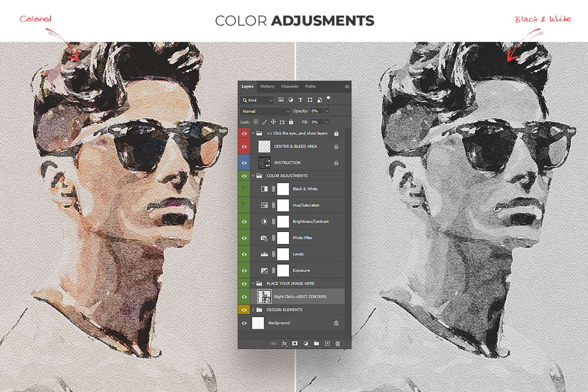
Task: Click the lock position move icon
Action: pos(273,122)
